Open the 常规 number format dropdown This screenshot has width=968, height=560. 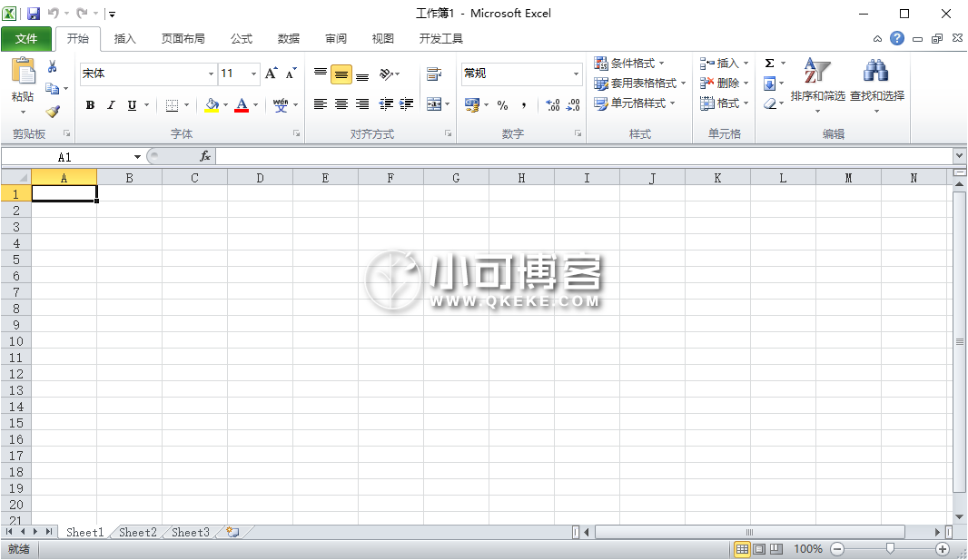576,74
